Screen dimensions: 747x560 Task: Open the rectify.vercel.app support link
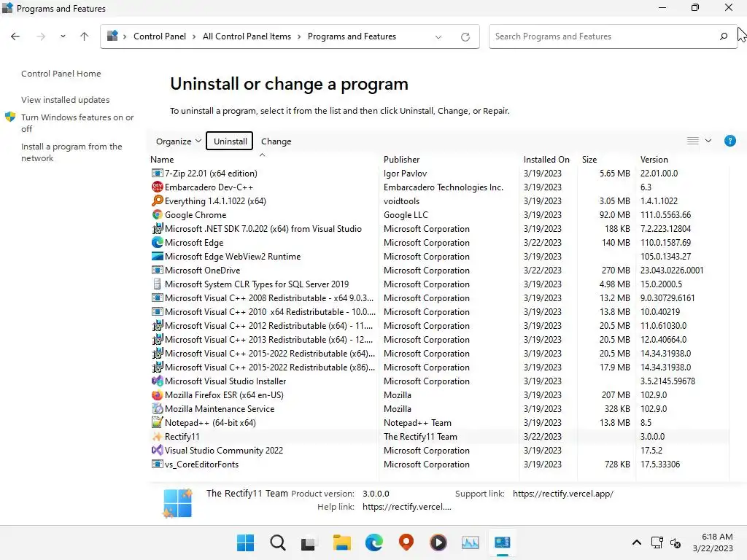[563, 494]
